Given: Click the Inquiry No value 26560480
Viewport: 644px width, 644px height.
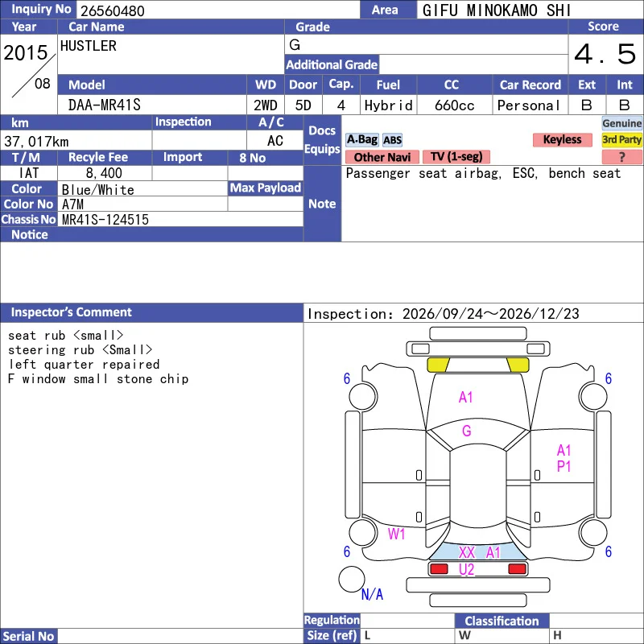Looking at the screenshot, I should [x=113, y=10].
